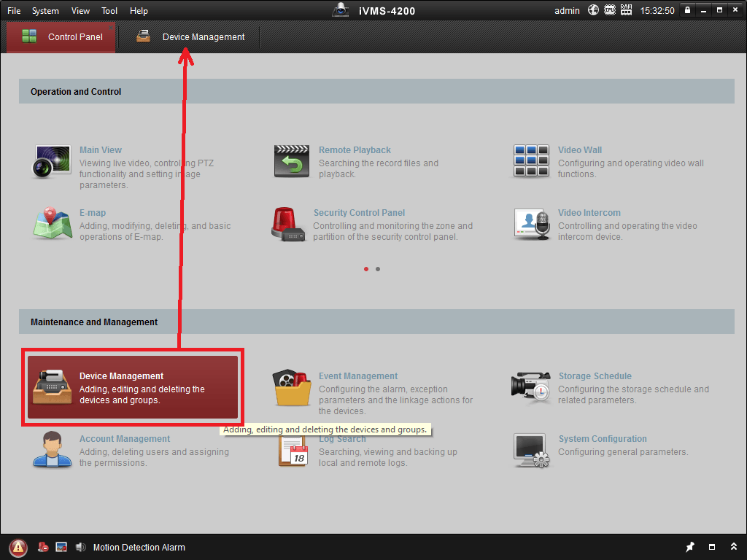This screenshot has height=560, width=747.
Task: Click the Storage Schedule link
Action: click(x=595, y=376)
